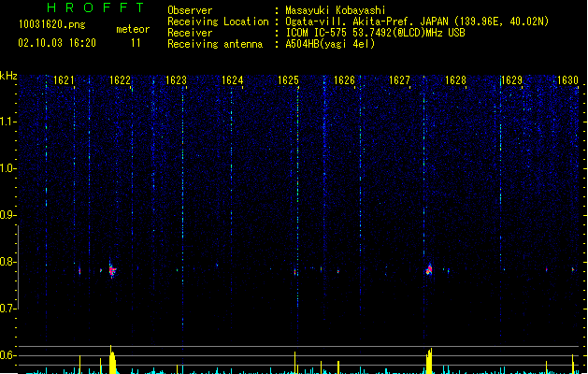Click the Observer field label
The image size is (588, 374).
pyautogui.click(x=190, y=10)
